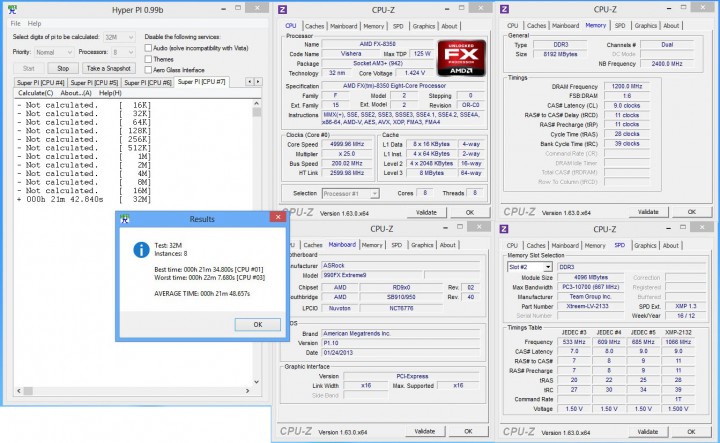Click the CPU-Z icon of the CPU-tab window
Viewport: 720px width, 443px height.
[282, 9]
